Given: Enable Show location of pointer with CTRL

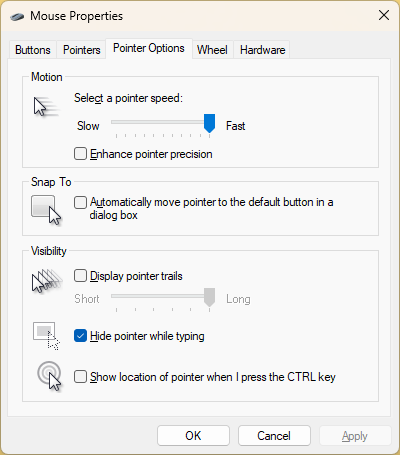Looking at the screenshot, I should 80,377.
